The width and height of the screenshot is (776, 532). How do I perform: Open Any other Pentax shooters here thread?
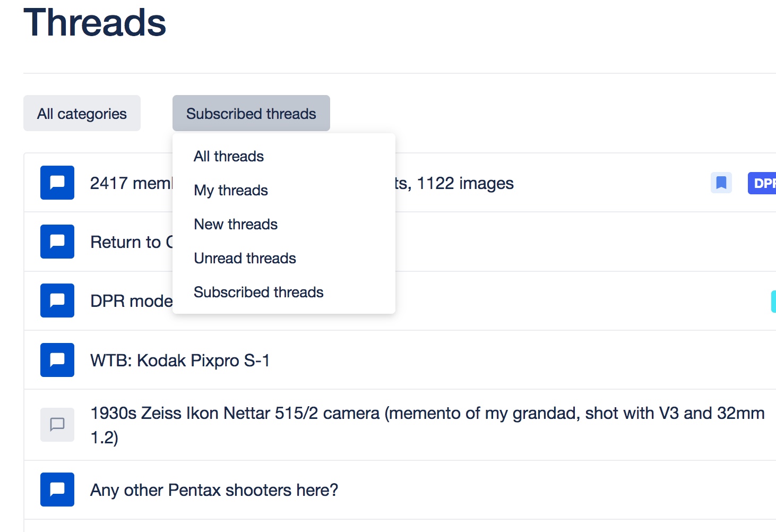pos(214,490)
